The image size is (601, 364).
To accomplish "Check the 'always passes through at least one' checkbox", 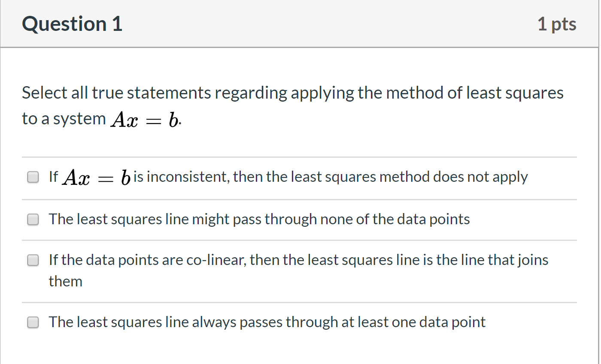I will point(33,322).
